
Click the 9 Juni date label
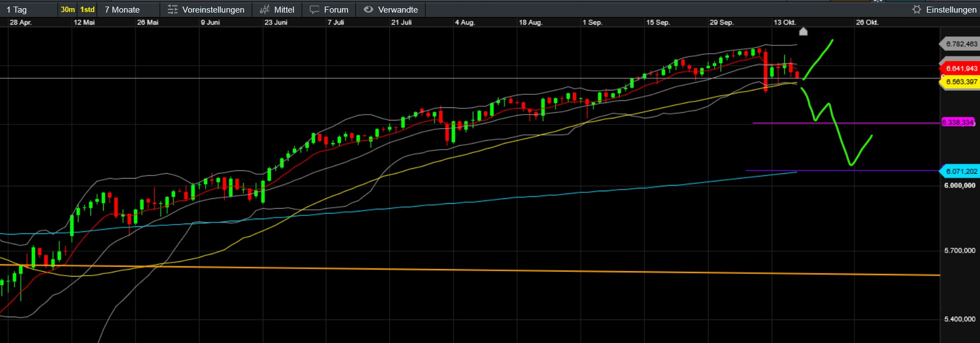211,22
